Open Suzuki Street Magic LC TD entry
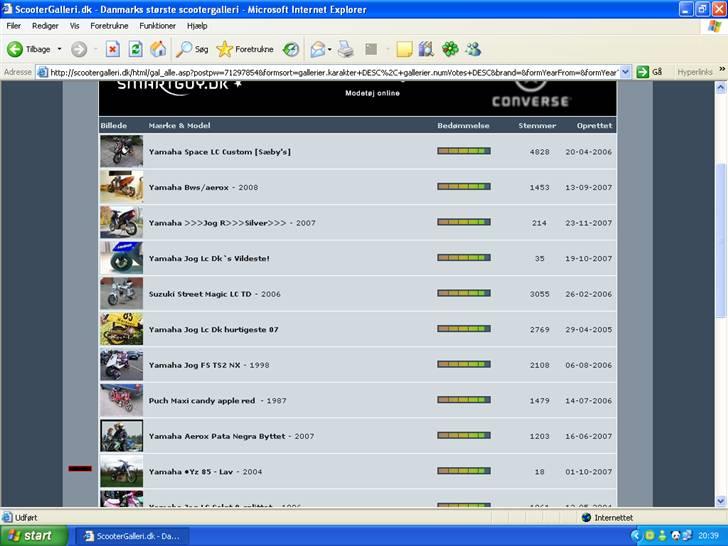This screenshot has width=728, height=546. coord(214,294)
